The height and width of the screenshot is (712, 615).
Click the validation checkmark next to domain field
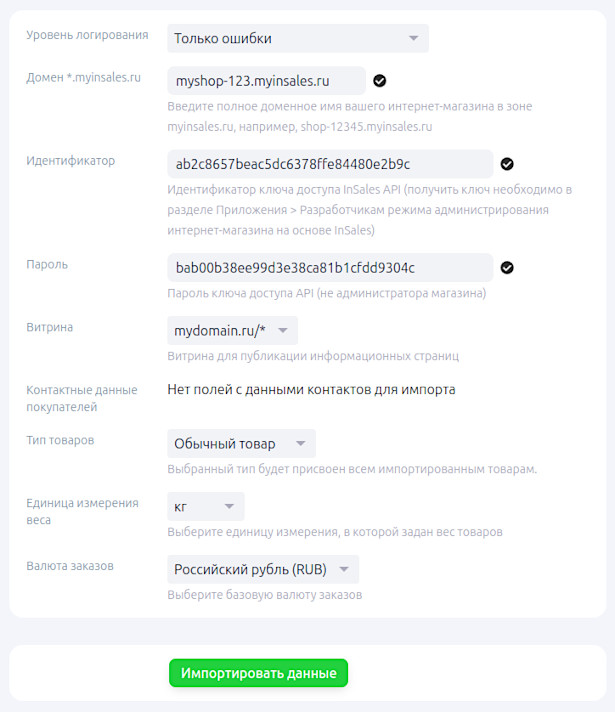pos(380,81)
